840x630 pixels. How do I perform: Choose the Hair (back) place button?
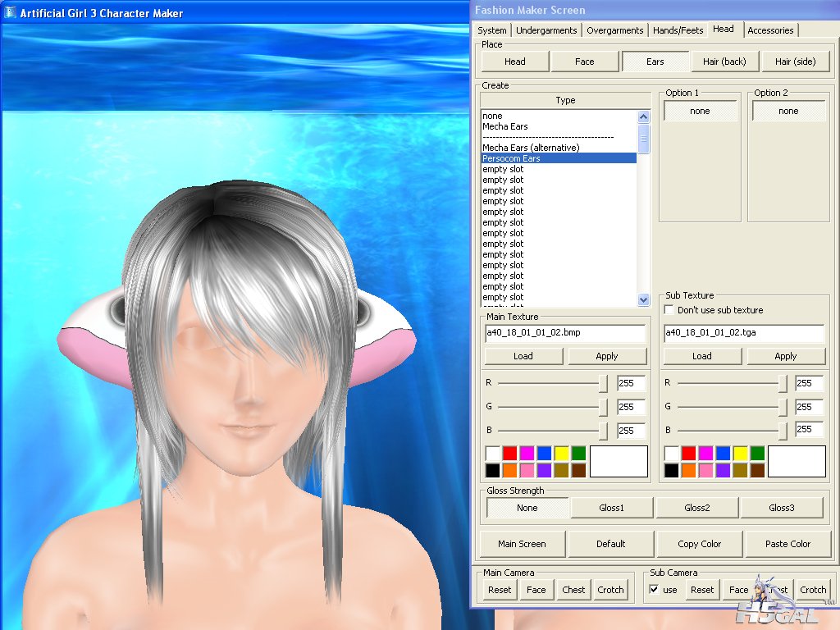pos(724,62)
